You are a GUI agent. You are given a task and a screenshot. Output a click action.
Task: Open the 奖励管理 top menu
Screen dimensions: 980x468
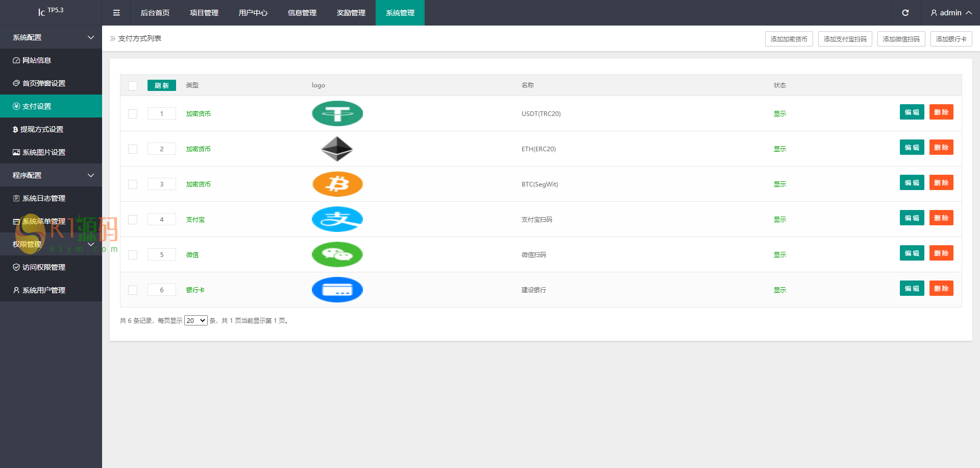351,13
